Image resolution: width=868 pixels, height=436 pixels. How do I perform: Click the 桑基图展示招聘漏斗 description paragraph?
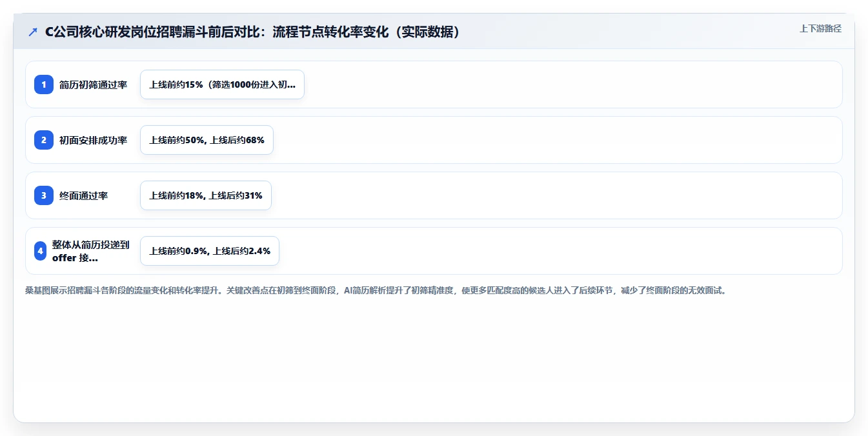click(376, 291)
